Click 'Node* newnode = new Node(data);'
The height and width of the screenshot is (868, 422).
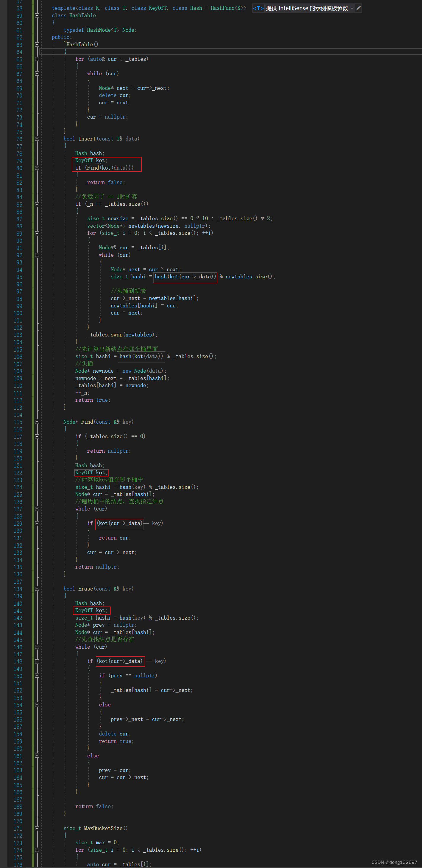[121, 371]
